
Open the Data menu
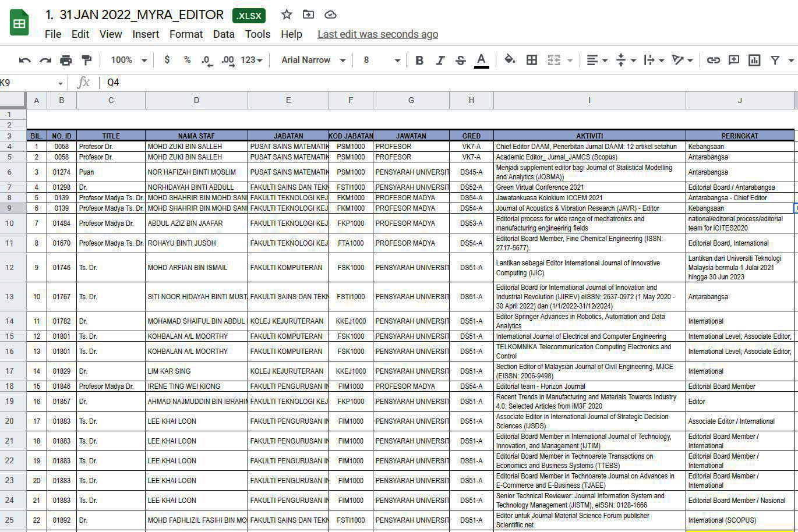[x=224, y=34]
